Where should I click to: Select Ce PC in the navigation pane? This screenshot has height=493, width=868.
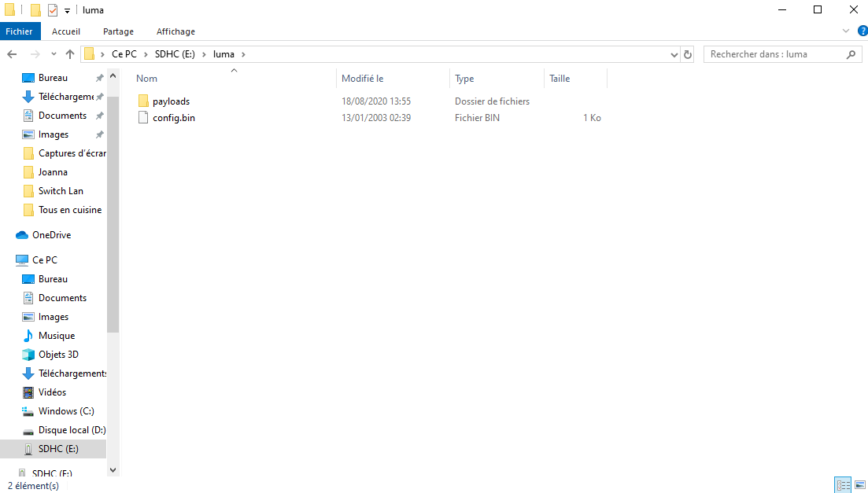[45, 260]
